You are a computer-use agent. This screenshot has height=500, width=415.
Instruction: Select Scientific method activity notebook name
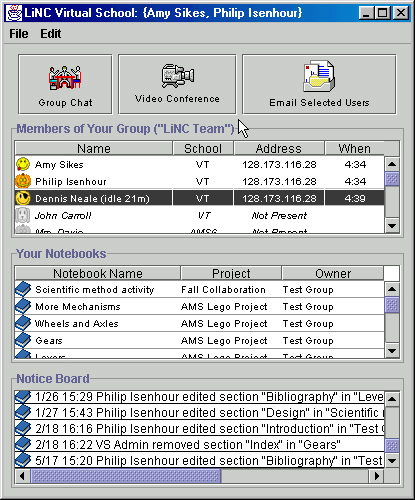pyautogui.click(x=95, y=289)
